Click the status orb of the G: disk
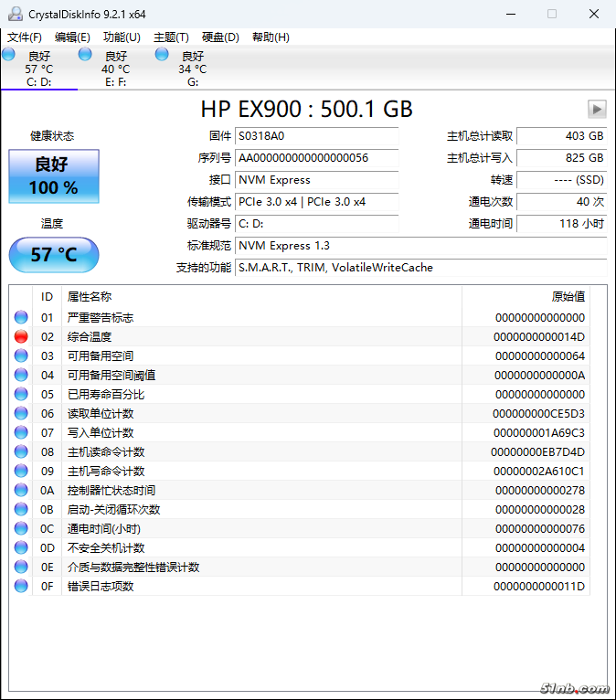The height and width of the screenshot is (700, 616). click(x=162, y=55)
